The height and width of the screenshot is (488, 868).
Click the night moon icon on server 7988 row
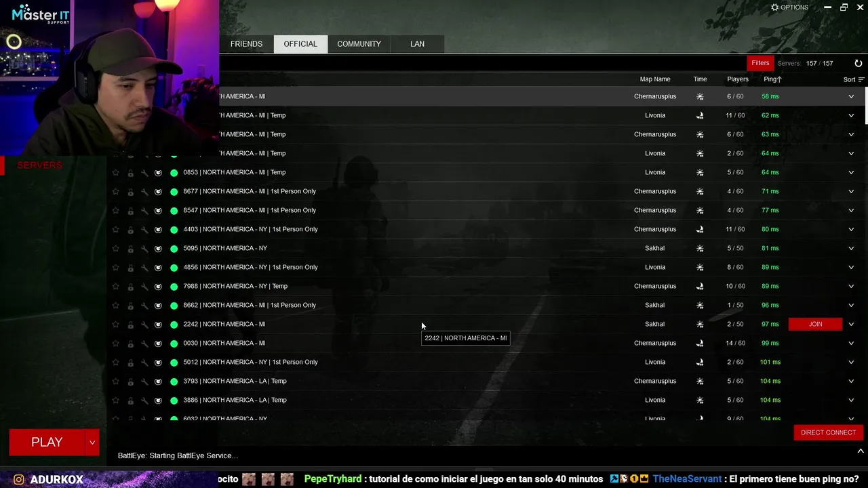point(700,287)
